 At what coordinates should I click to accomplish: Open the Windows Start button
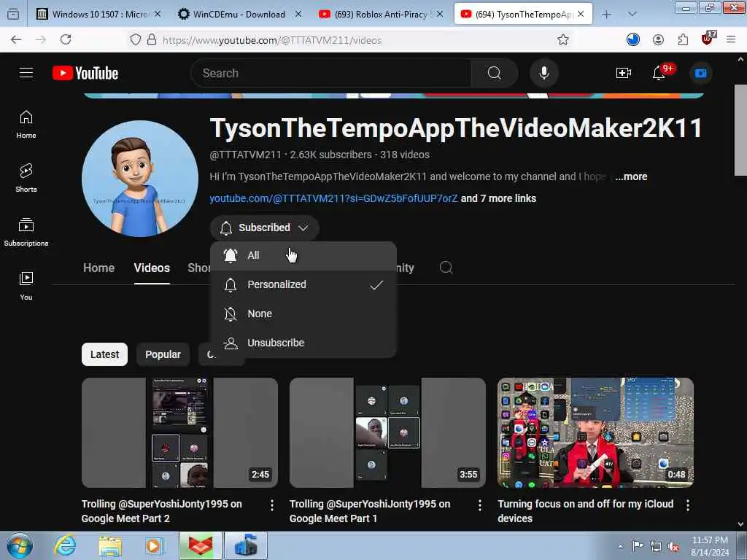20,546
